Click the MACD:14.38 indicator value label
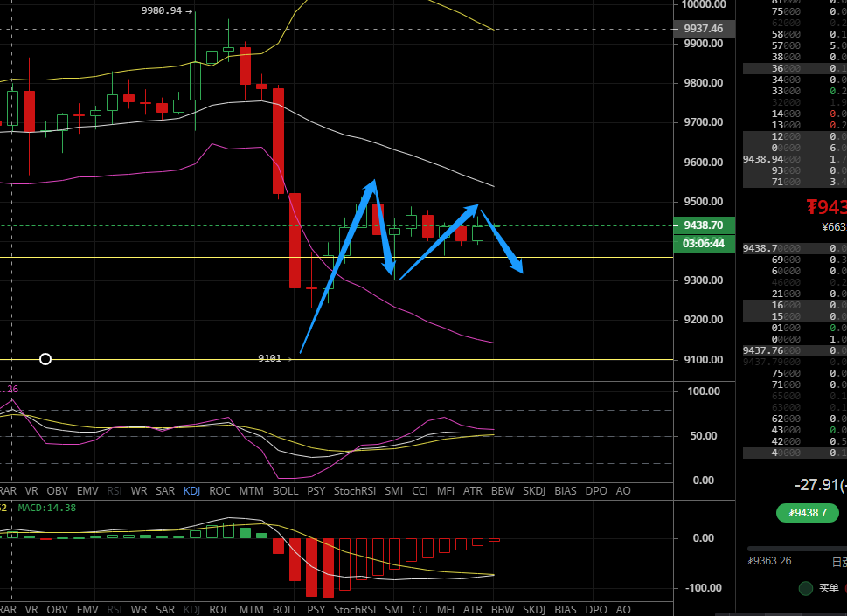The image size is (847, 616). [x=47, y=508]
